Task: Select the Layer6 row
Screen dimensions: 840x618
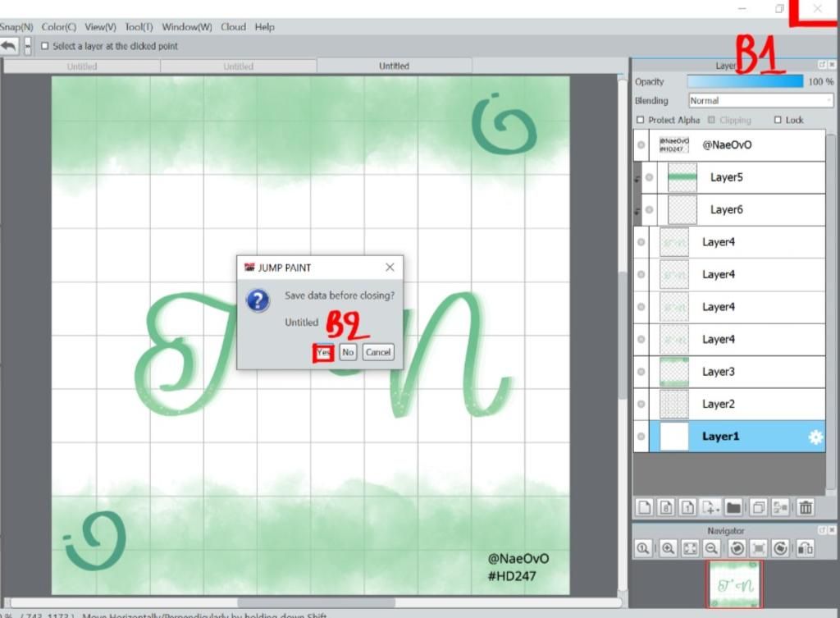Action: pyautogui.click(x=729, y=209)
